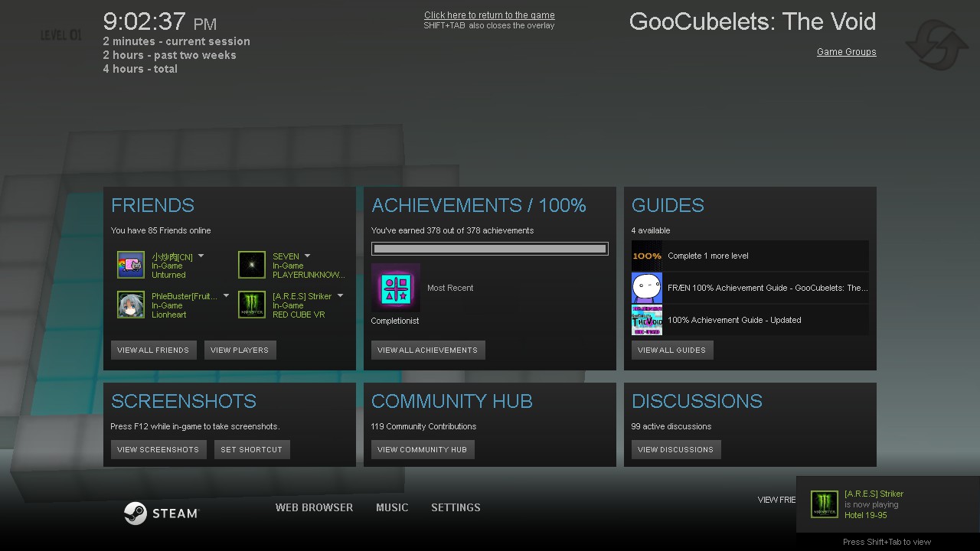The width and height of the screenshot is (980, 551).
Task: Click the 'Lionheart' game under PhleBuster
Action: (168, 315)
